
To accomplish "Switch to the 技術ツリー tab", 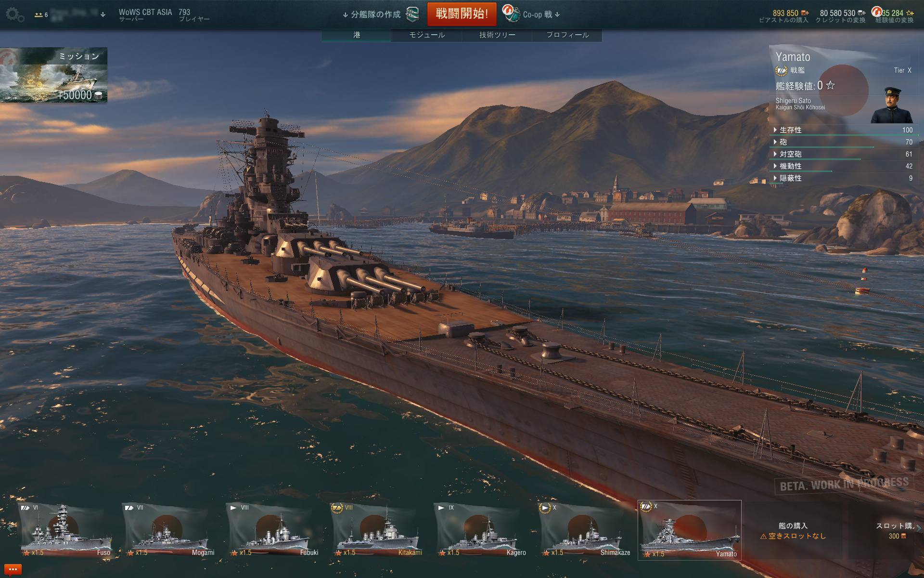I will (497, 35).
